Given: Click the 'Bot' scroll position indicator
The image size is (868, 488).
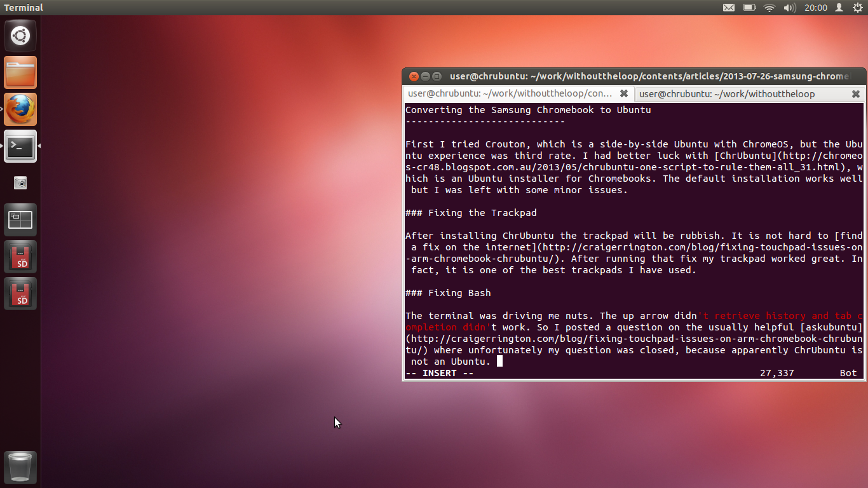Looking at the screenshot, I should click(x=848, y=372).
